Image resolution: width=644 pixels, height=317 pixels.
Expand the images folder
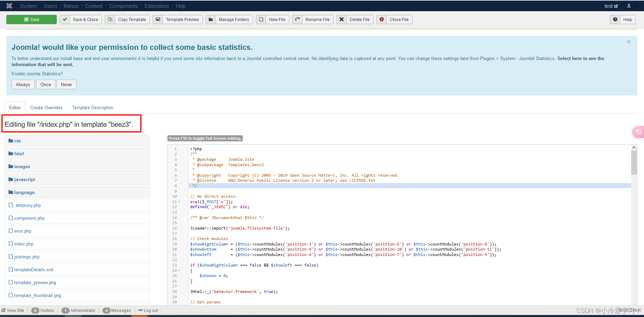(77, 166)
